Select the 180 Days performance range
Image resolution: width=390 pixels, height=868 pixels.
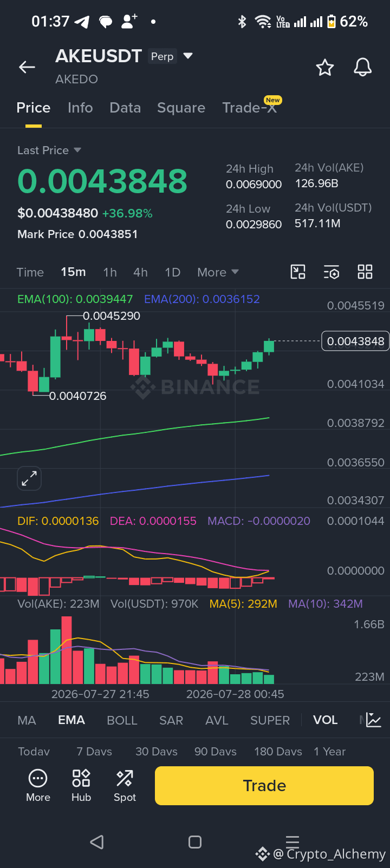click(278, 752)
